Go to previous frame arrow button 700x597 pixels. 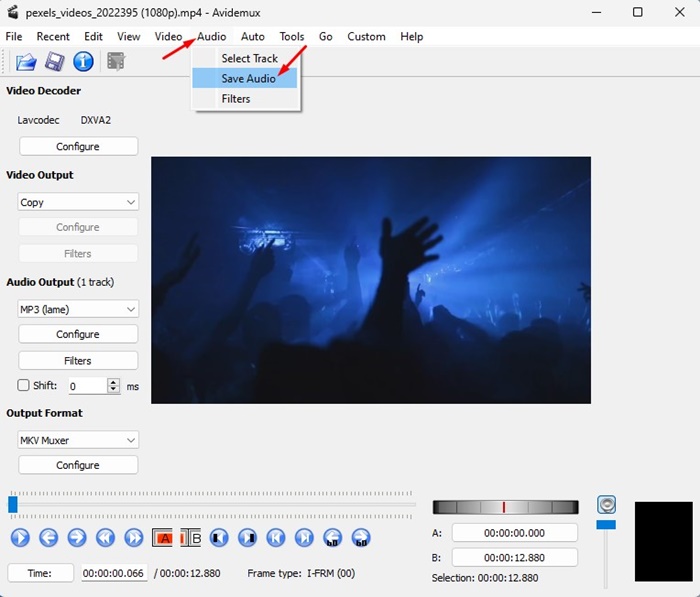coord(48,538)
